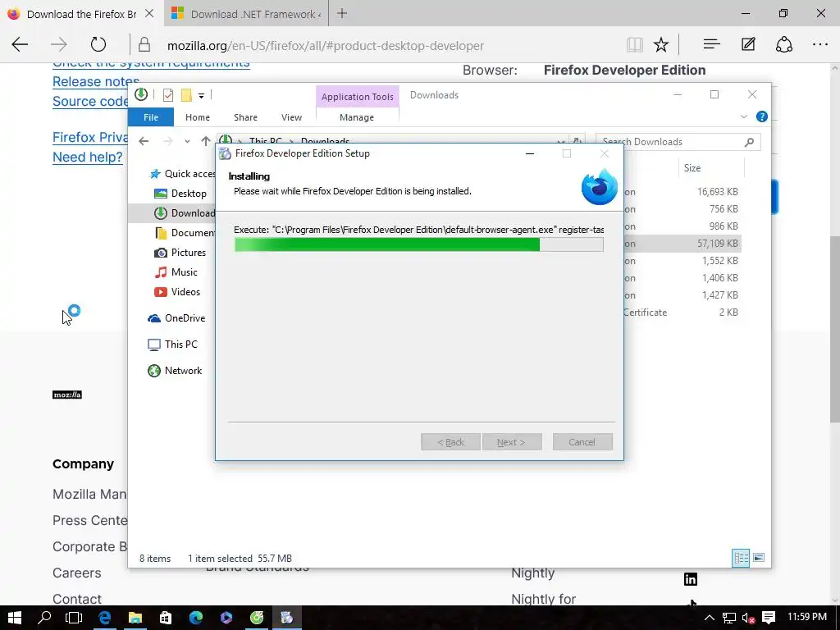Viewport: 840px width, 630px height.
Task: Click Back in Firefox setup dialog
Action: pos(450,442)
